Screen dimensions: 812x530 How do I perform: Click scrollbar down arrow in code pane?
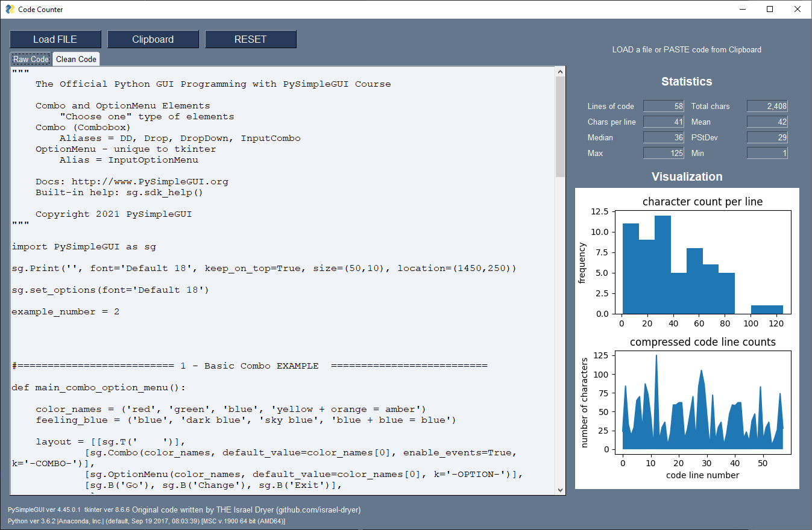[560, 490]
